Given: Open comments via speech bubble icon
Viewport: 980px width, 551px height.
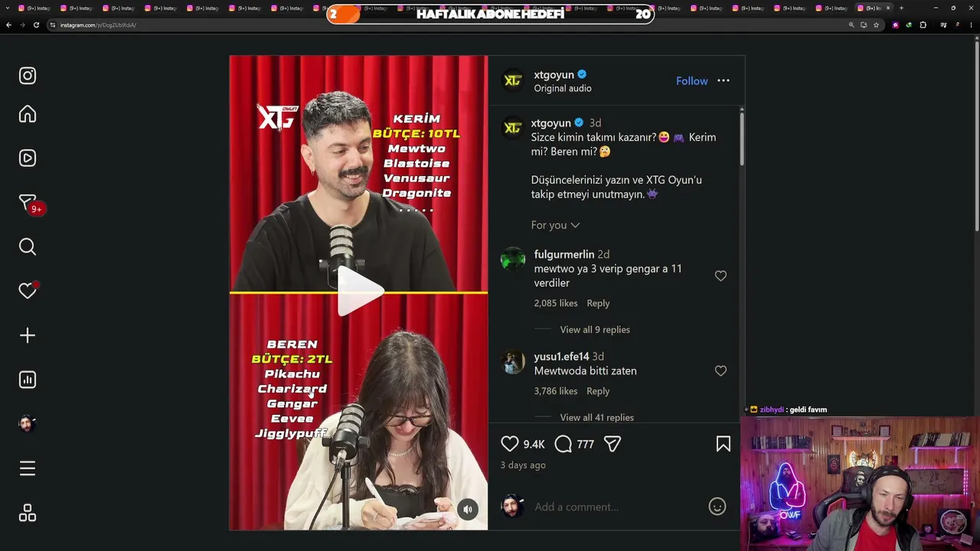Looking at the screenshot, I should point(563,444).
